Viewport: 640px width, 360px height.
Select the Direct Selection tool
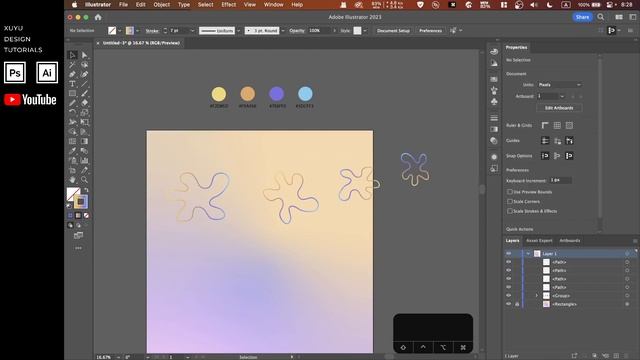point(84,55)
